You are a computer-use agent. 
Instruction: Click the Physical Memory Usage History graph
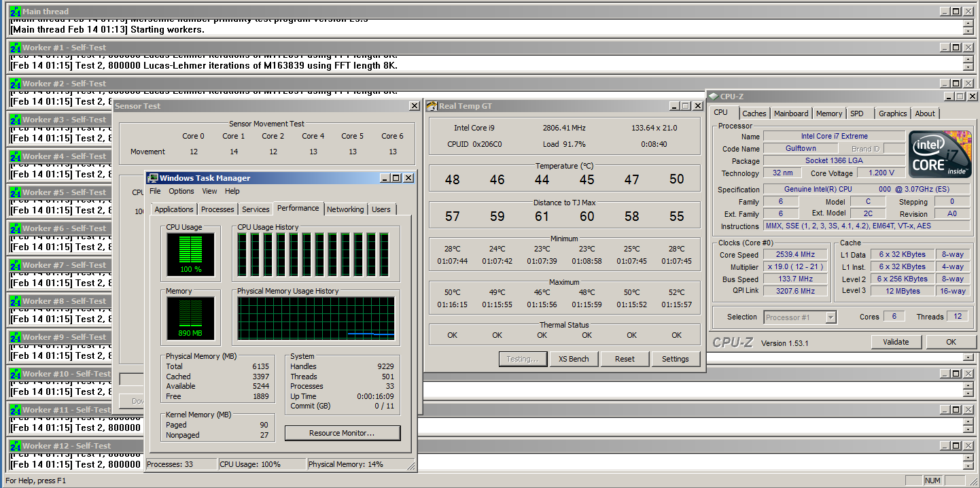point(316,319)
